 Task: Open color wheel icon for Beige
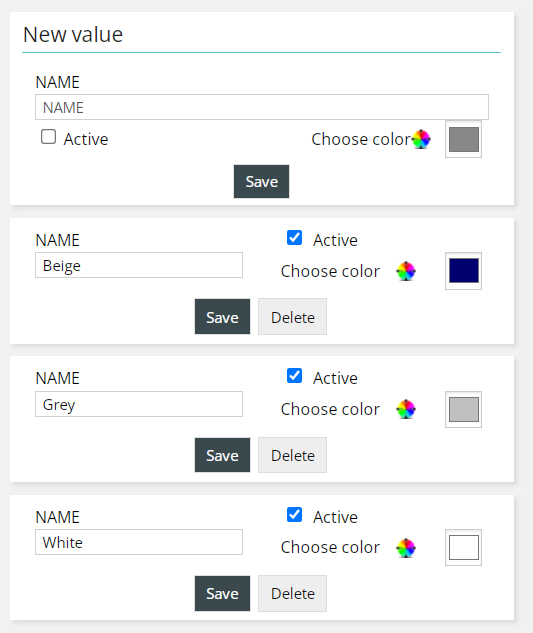(406, 271)
